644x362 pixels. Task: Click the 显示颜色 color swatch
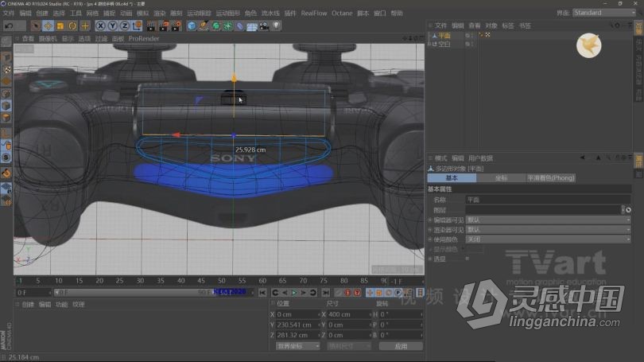pos(475,249)
